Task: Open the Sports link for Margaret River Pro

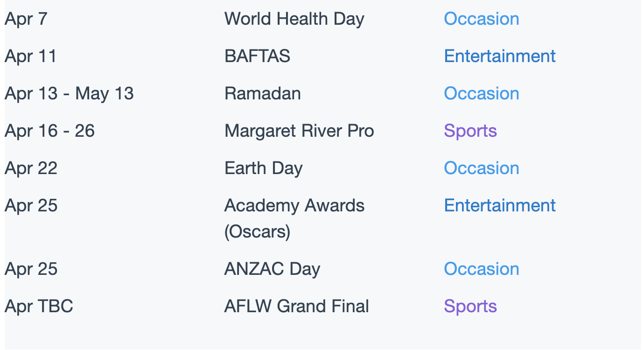Action: click(x=470, y=131)
